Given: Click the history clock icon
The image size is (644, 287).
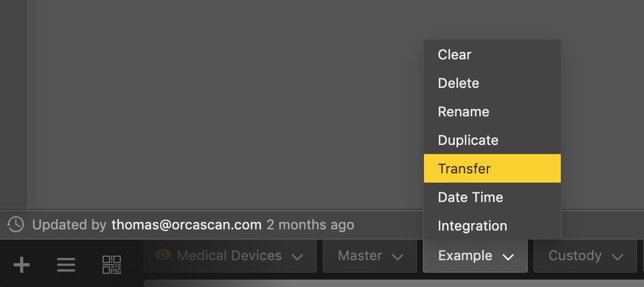Looking at the screenshot, I should (x=15, y=225).
